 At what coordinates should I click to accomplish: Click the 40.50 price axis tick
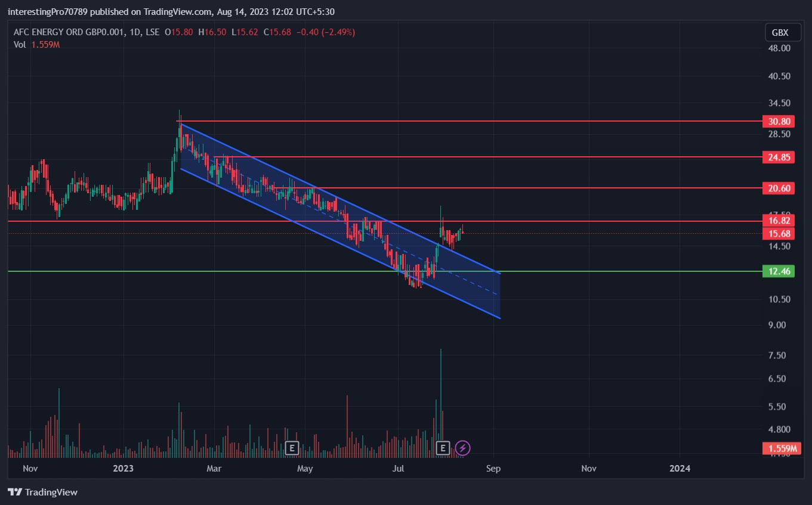780,76
